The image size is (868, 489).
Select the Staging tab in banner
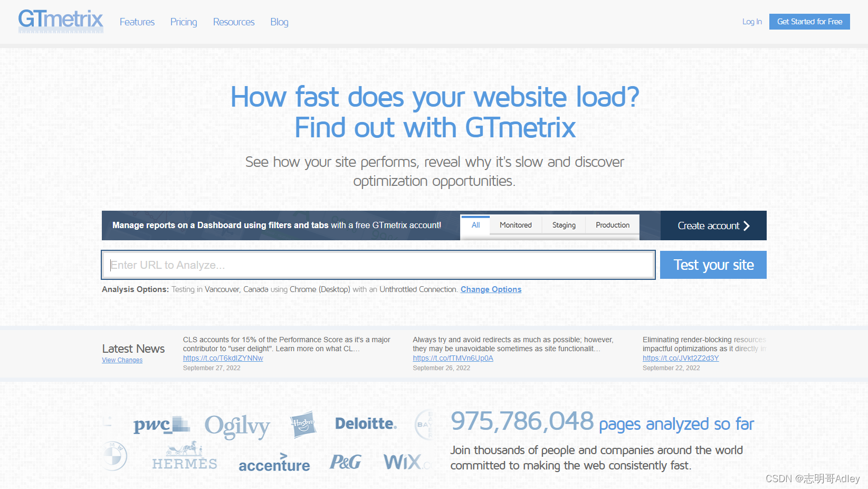564,225
